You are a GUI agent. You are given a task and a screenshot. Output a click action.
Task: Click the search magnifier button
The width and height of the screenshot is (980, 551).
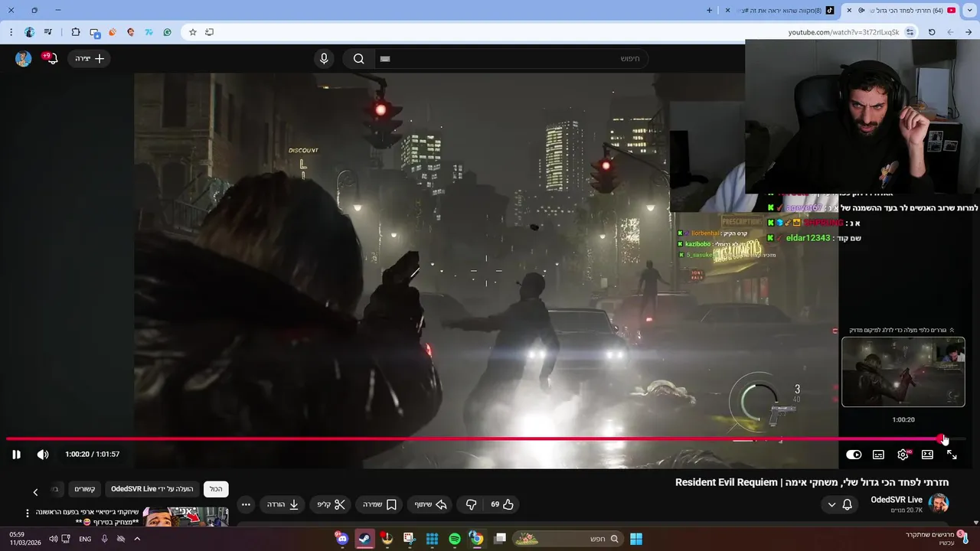[x=358, y=59]
